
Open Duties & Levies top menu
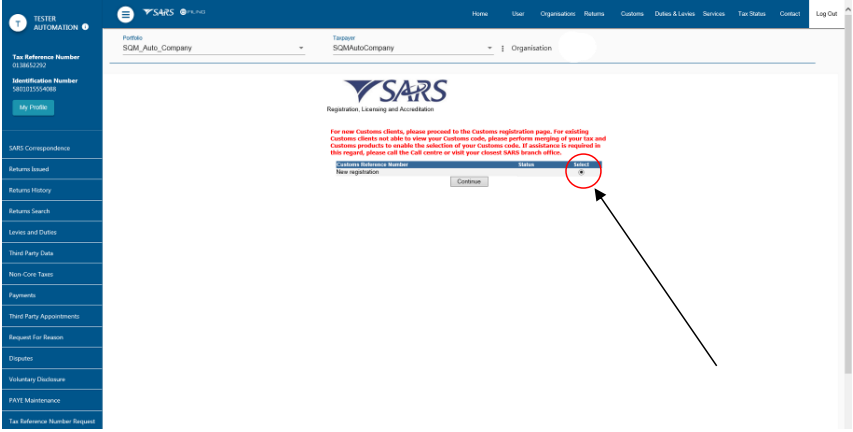pyautogui.click(x=674, y=13)
